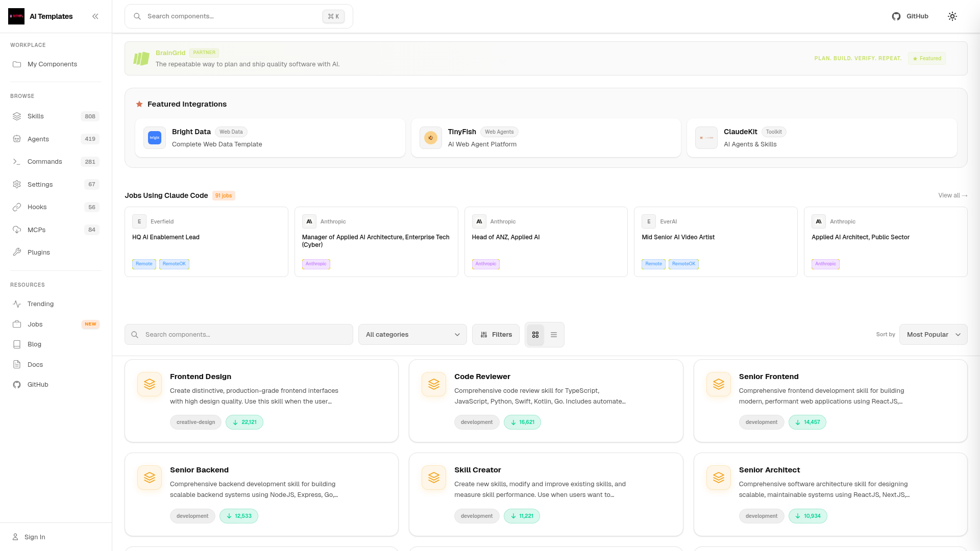The width and height of the screenshot is (980, 551).
Task: Click the TinyFish logo icon
Action: point(431,138)
